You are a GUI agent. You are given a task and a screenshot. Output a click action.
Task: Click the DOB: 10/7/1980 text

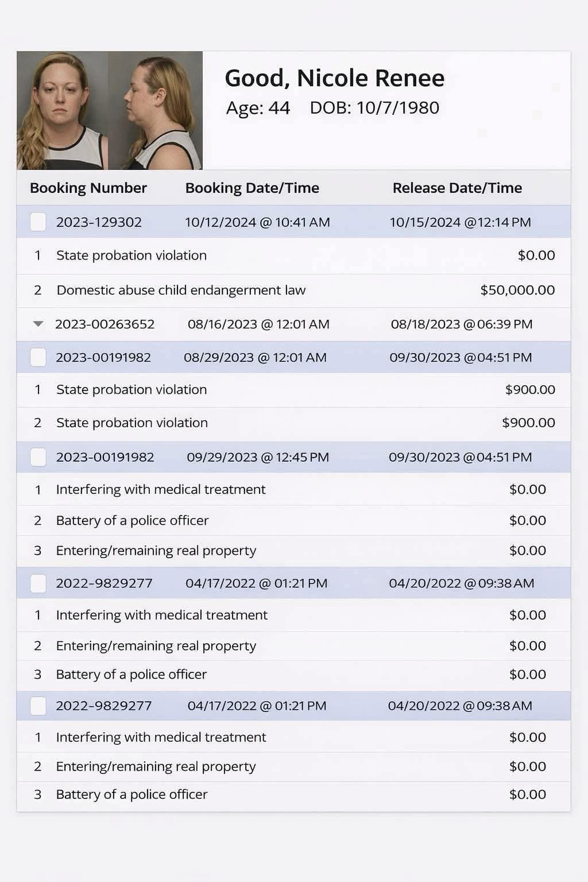374,107
